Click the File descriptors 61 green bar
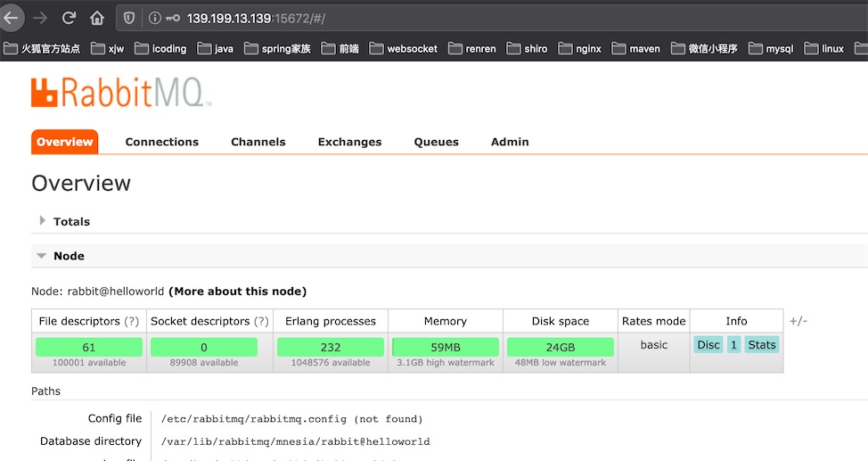Viewport: 868px width, 461px height. click(x=89, y=348)
